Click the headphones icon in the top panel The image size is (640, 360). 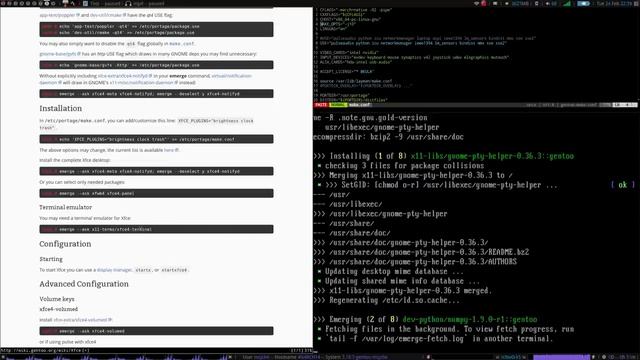point(128,4)
